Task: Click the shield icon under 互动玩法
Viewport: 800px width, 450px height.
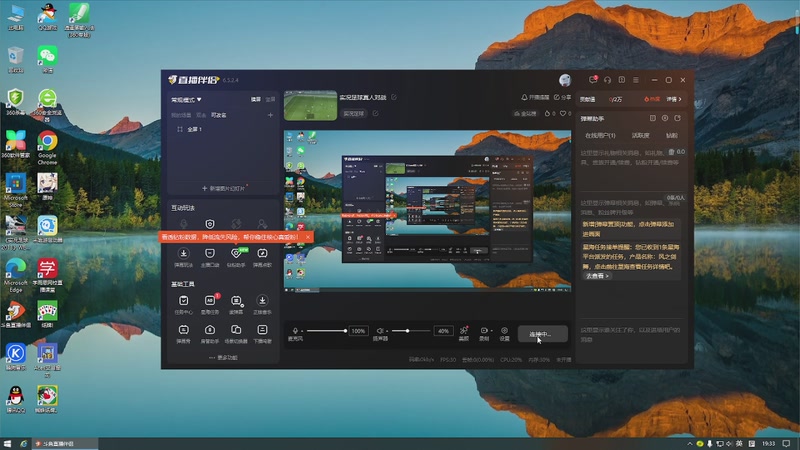Action: coord(210,224)
